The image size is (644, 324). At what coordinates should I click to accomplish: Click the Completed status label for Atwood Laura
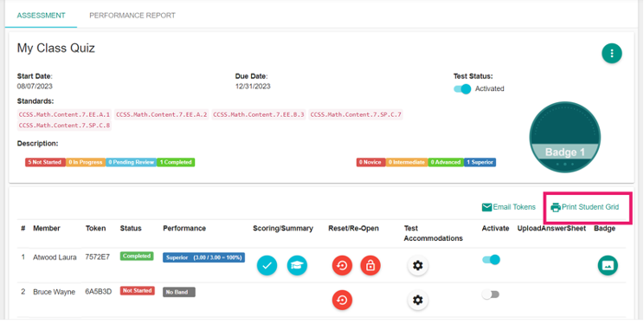[x=137, y=256]
